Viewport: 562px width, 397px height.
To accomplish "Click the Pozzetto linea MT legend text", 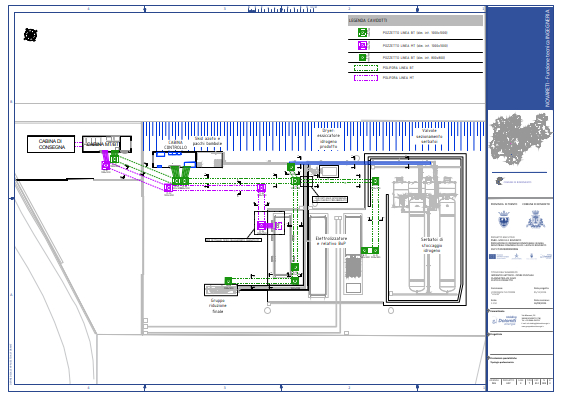I will click(x=415, y=46).
